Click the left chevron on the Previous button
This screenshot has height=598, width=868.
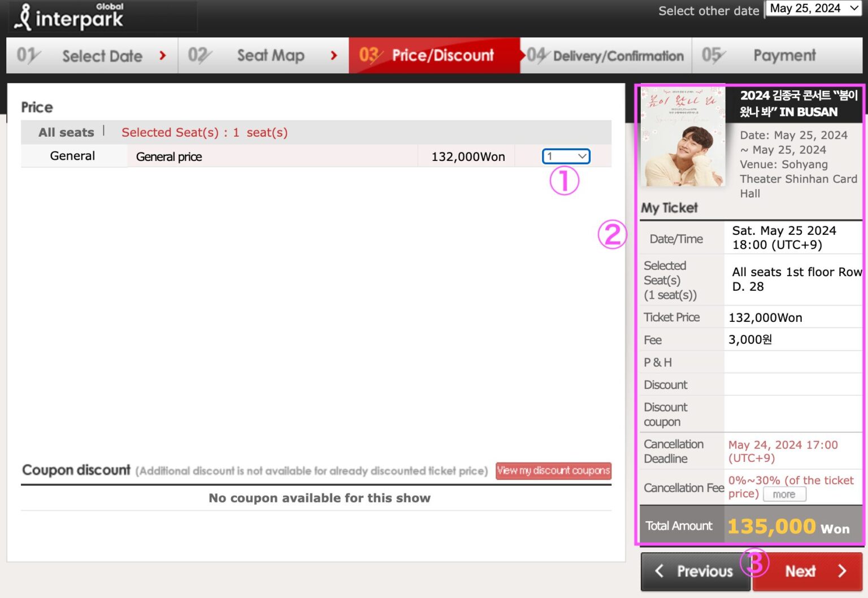(x=659, y=571)
